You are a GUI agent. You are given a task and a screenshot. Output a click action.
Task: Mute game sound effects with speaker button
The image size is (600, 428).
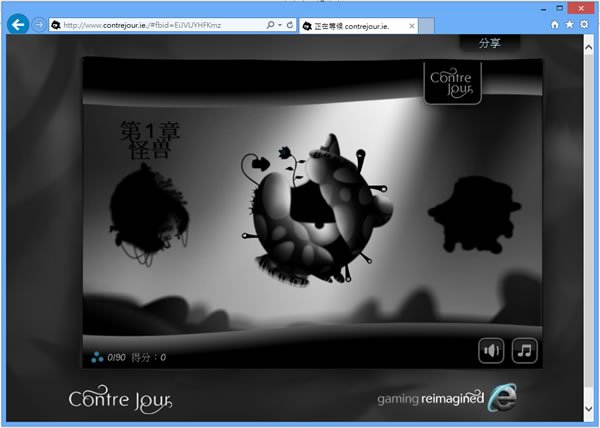491,350
